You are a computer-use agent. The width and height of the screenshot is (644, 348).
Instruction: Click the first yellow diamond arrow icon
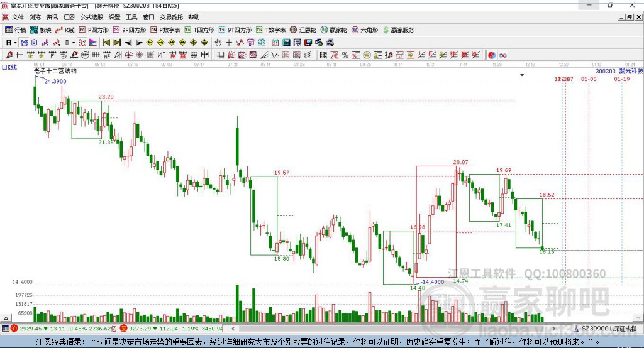pyautogui.click(x=150, y=43)
